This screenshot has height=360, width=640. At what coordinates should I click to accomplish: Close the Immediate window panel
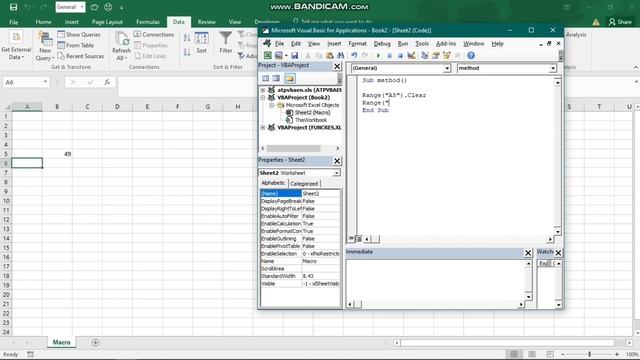pyautogui.click(x=528, y=253)
